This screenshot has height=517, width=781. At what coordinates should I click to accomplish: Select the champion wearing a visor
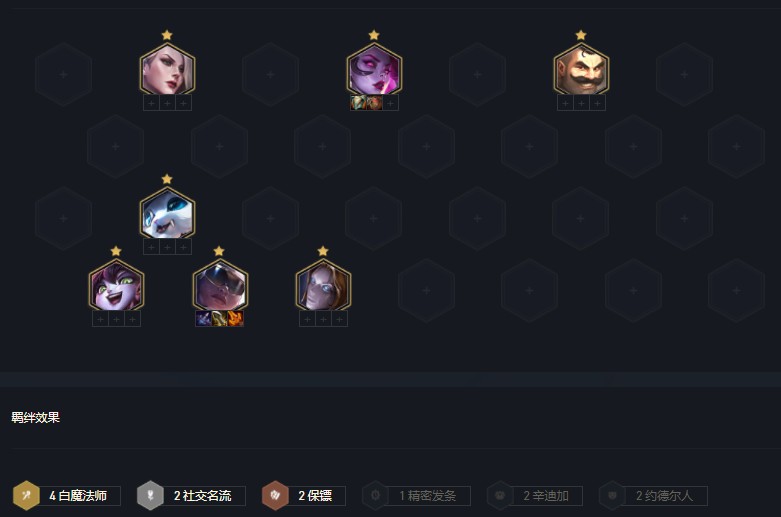pyautogui.click(x=220, y=285)
